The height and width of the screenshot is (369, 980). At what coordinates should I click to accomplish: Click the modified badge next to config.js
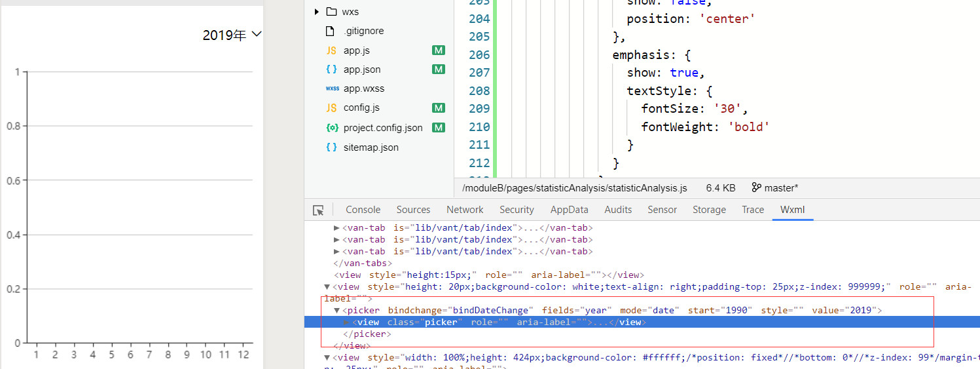tap(439, 108)
